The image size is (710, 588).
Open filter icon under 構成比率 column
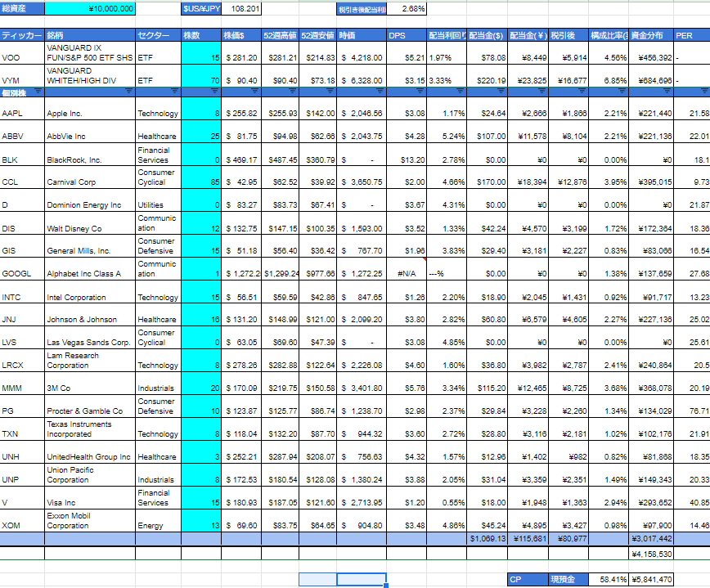[622, 92]
